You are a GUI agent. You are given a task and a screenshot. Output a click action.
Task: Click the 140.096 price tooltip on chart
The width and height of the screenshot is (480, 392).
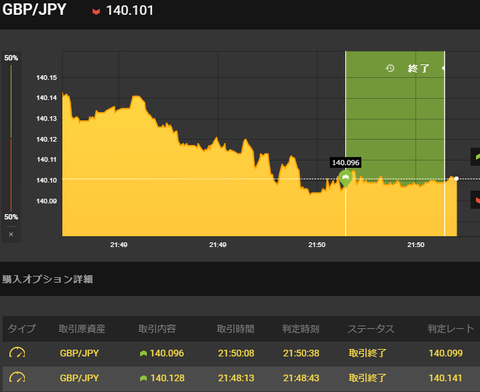(x=346, y=163)
